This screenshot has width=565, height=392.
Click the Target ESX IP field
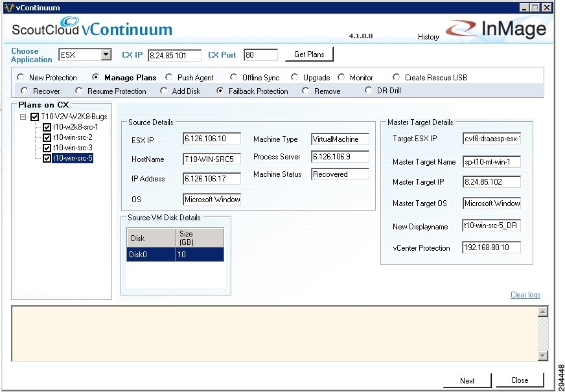tap(492, 139)
